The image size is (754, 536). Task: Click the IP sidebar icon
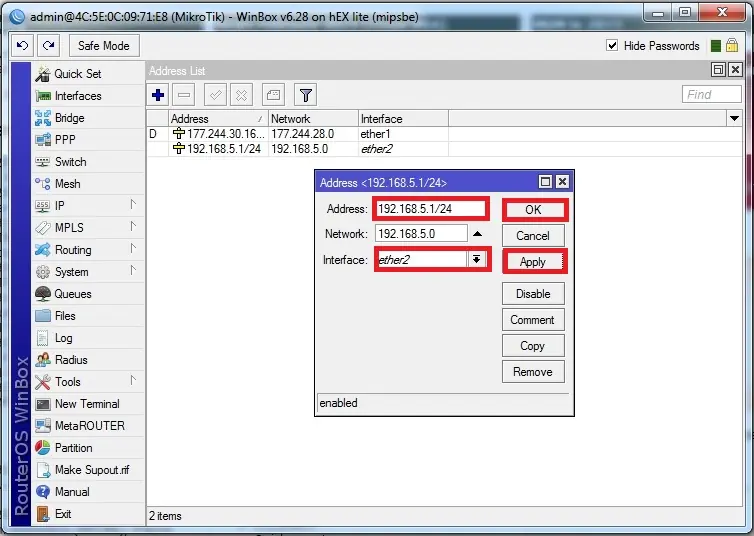pos(42,206)
